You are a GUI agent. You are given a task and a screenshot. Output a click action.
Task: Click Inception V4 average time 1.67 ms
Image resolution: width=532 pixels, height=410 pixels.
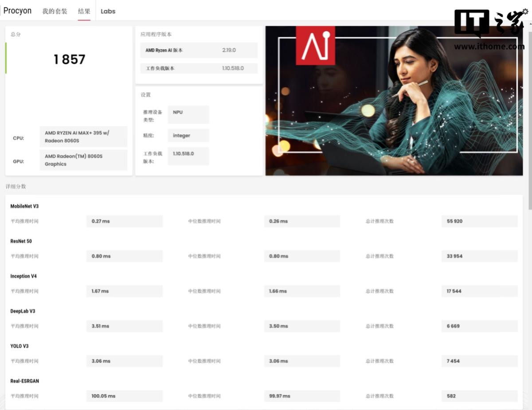click(x=124, y=291)
